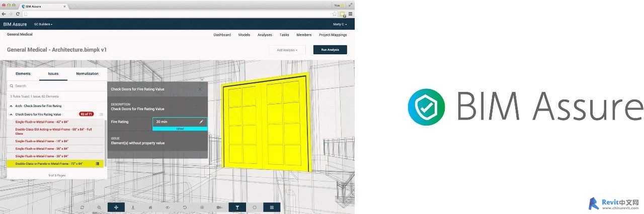The image size is (644, 214).
Task: Click the Run Analysis button
Action: pos(330,50)
